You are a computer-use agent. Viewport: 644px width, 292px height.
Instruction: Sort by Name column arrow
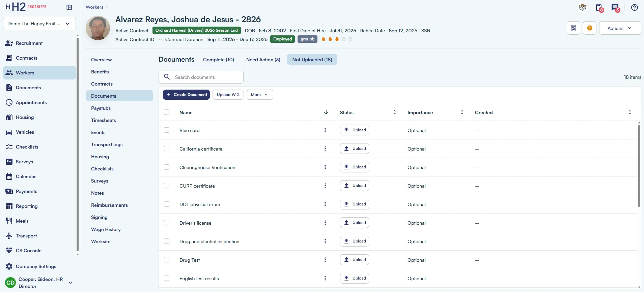pos(326,112)
